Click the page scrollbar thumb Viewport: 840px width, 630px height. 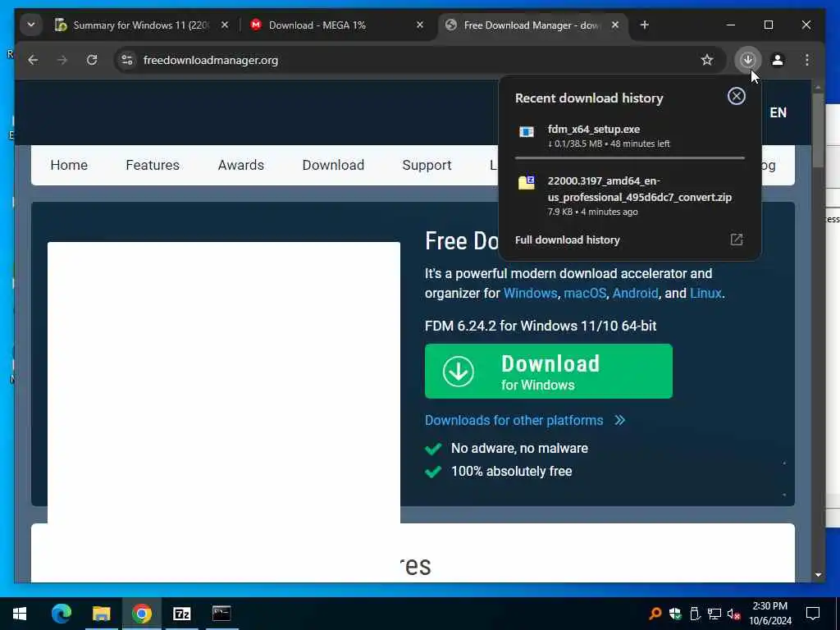pyautogui.click(x=818, y=130)
